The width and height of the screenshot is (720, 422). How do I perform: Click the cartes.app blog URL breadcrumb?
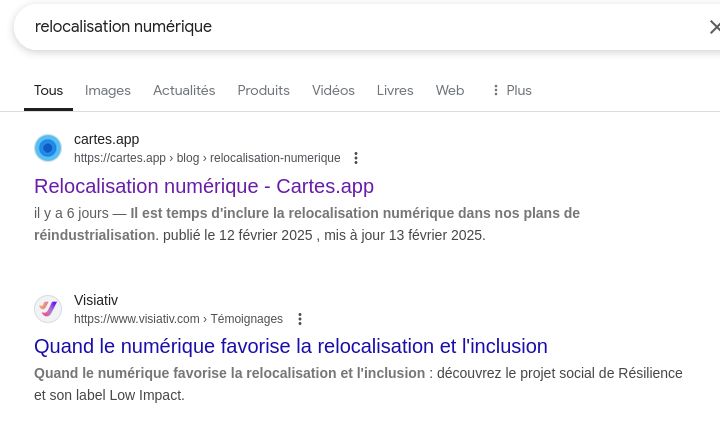pyautogui.click(x=207, y=158)
